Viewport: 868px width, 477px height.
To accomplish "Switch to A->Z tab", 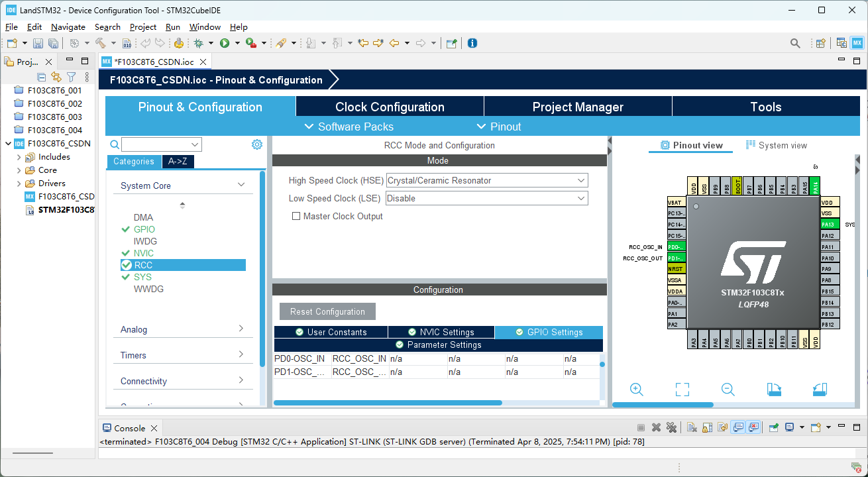I will (x=178, y=162).
